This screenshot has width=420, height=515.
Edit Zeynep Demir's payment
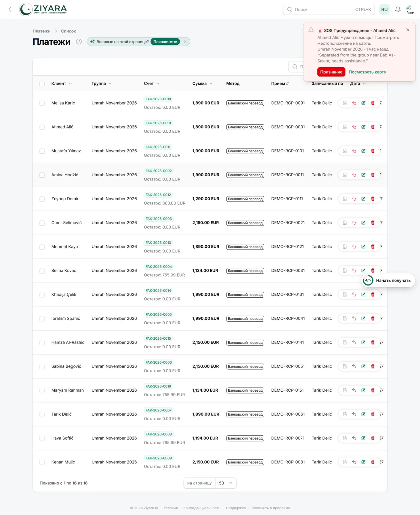click(x=363, y=199)
